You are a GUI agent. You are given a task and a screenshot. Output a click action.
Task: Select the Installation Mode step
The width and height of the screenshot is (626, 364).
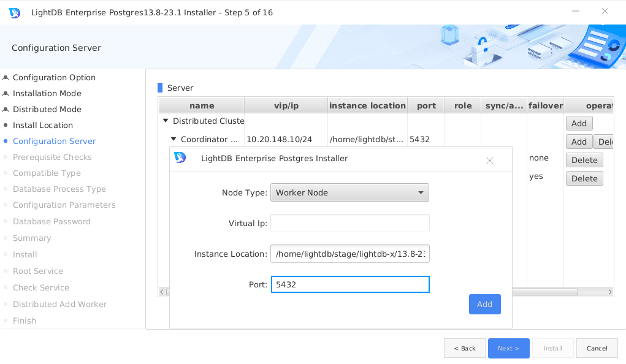47,93
